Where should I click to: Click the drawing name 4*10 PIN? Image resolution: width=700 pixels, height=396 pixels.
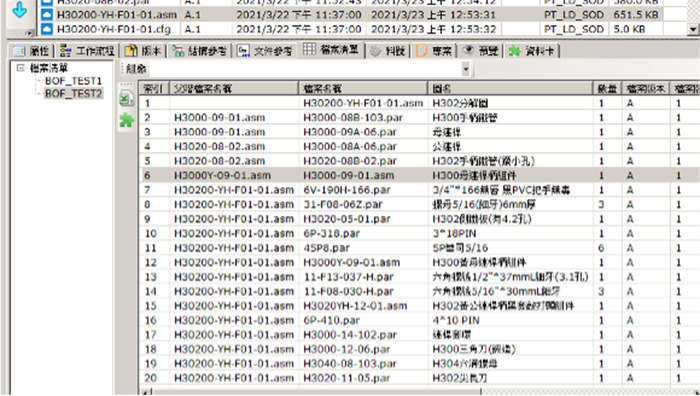pos(456,320)
